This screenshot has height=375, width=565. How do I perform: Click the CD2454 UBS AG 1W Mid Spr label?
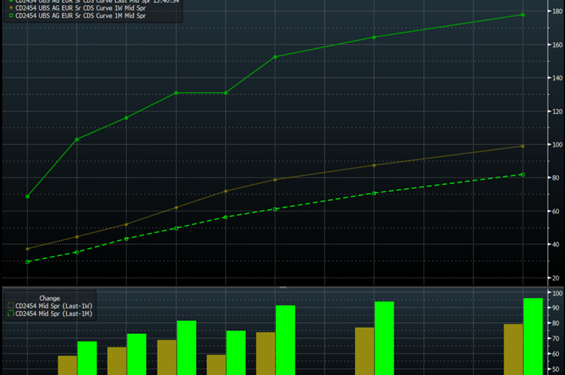tap(81, 8)
